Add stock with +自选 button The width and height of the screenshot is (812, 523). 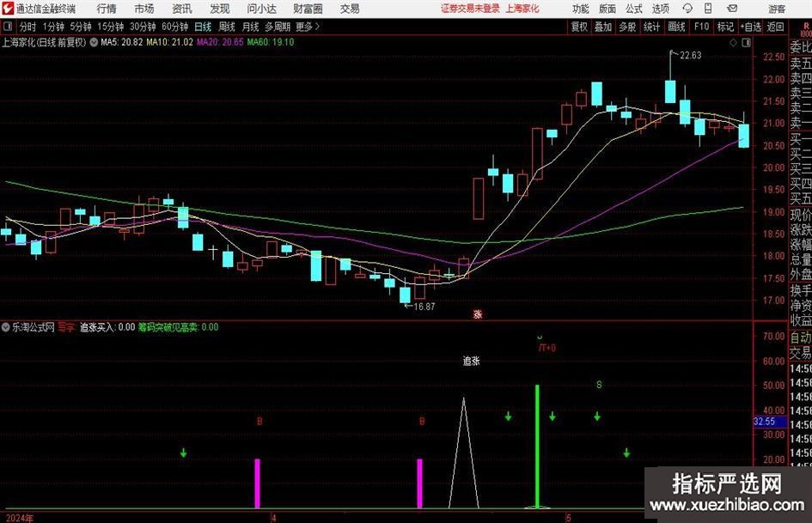click(x=751, y=27)
